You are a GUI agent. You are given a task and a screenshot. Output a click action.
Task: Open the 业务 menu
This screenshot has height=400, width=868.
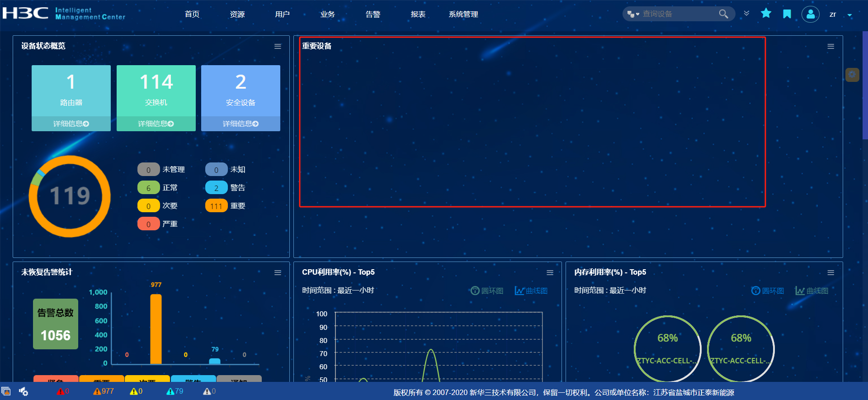pos(328,14)
